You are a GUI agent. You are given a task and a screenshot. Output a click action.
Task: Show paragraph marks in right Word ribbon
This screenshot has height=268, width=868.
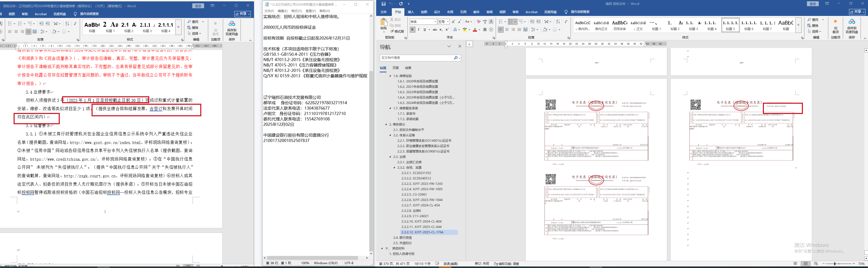click(566, 22)
